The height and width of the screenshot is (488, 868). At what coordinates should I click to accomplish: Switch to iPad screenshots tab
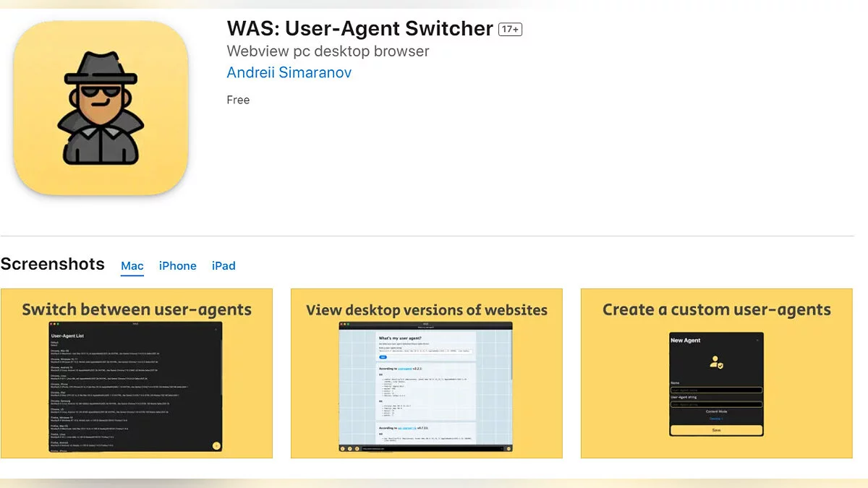coord(224,265)
